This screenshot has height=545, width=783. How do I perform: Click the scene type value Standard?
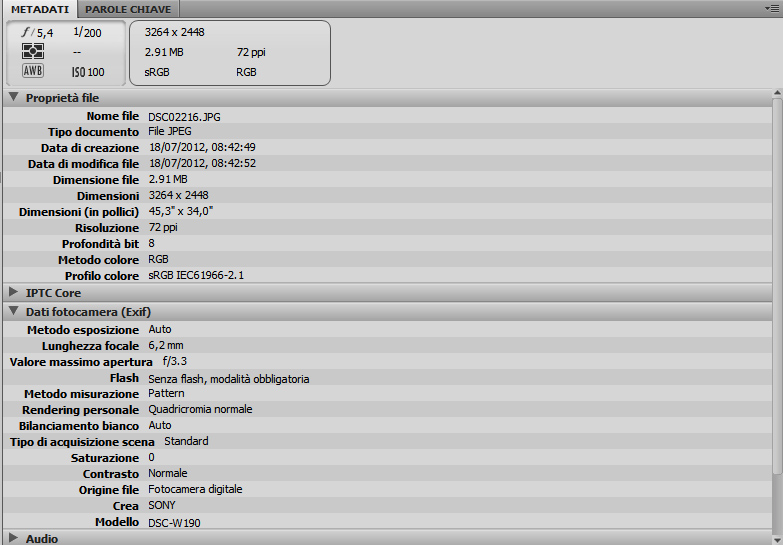[186, 441]
